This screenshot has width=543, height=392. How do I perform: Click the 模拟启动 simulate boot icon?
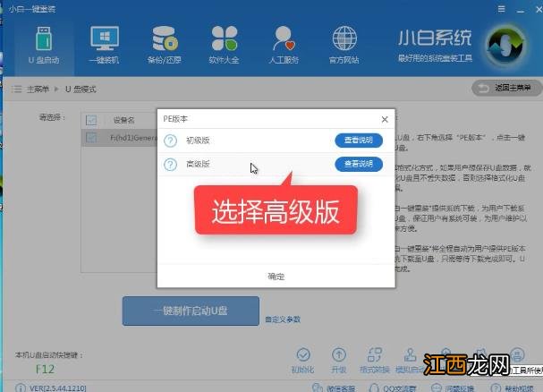tap(410, 355)
